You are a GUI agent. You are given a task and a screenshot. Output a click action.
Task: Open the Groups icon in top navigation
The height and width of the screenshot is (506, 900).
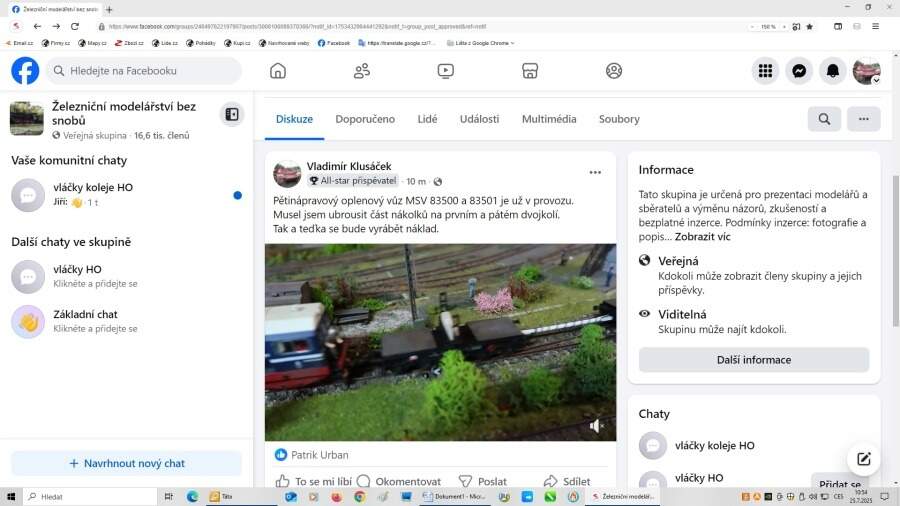click(x=614, y=71)
